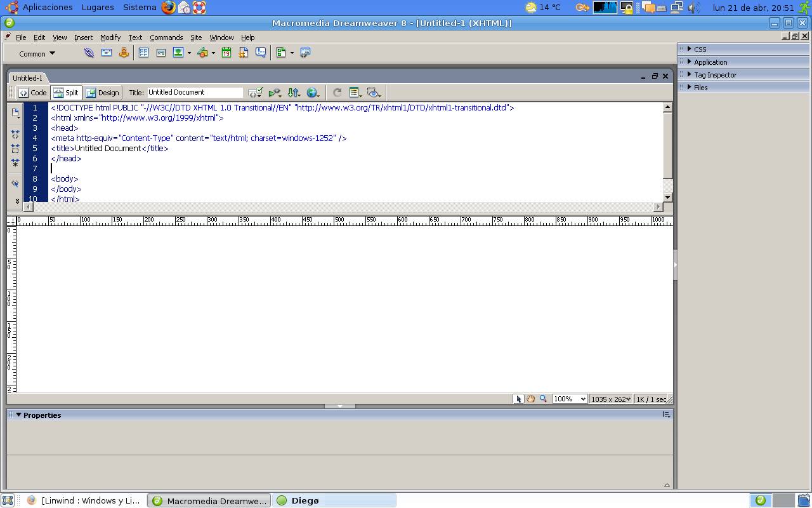Open the 100% zoom level dropdown
The image size is (812, 508).
(569, 399)
